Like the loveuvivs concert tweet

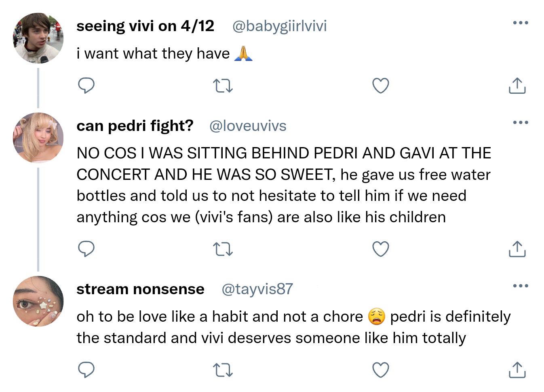coord(380,249)
